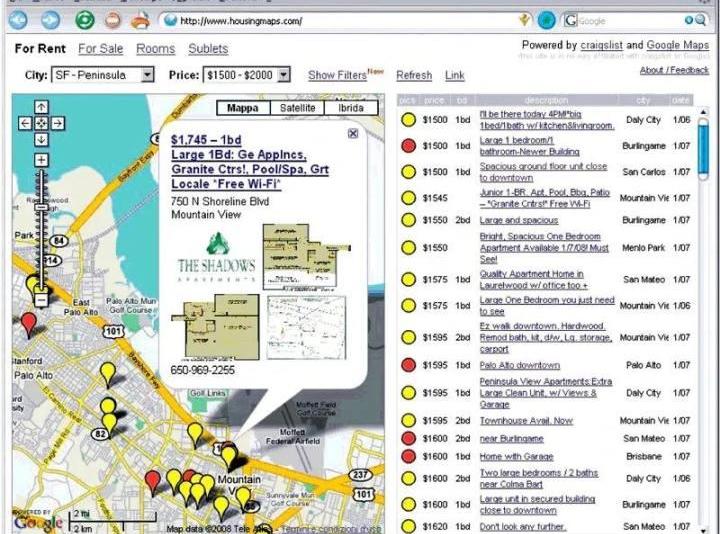Click the listings scrollbar thumb
The height and width of the screenshot is (534, 720).
point(703,149)
